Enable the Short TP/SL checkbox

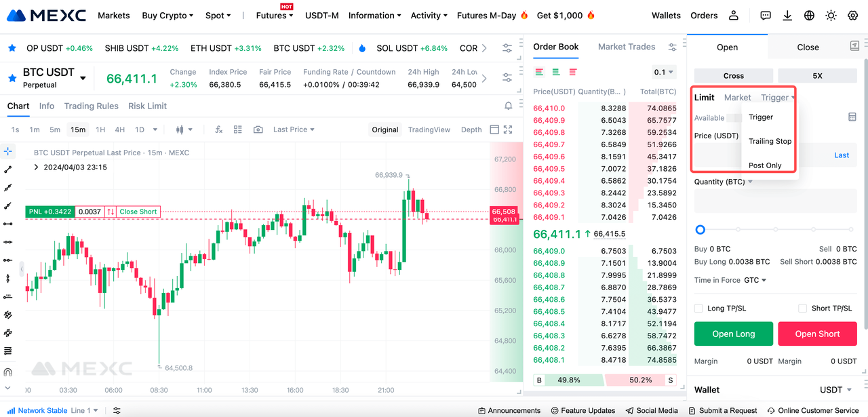803,309
